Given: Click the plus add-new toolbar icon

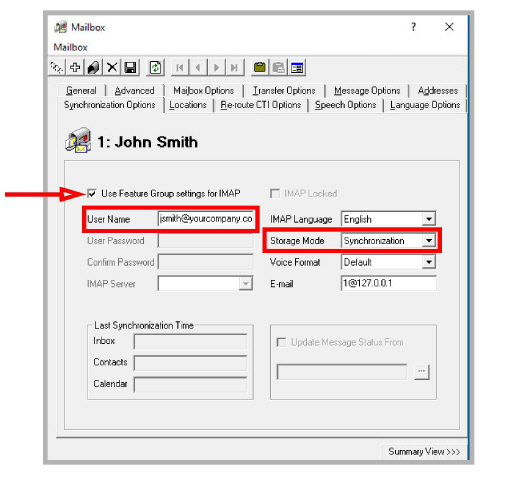Looking at the screenshot, I should click(75, 68).
